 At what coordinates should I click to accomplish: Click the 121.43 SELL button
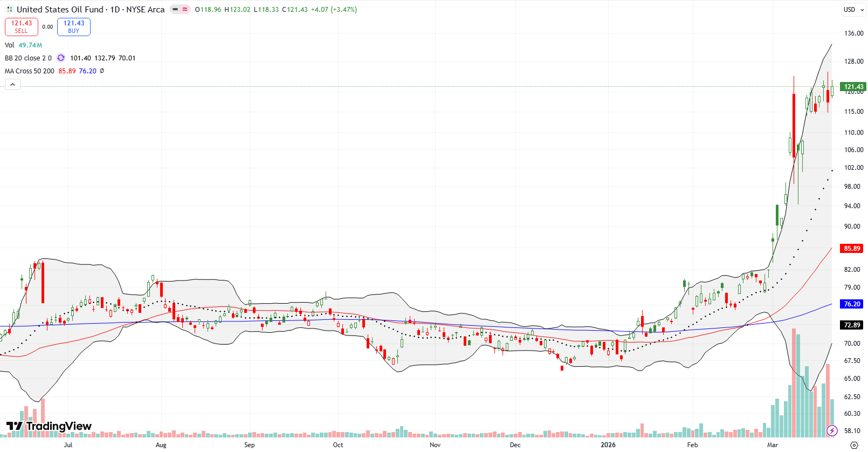(x=22, y=26)
